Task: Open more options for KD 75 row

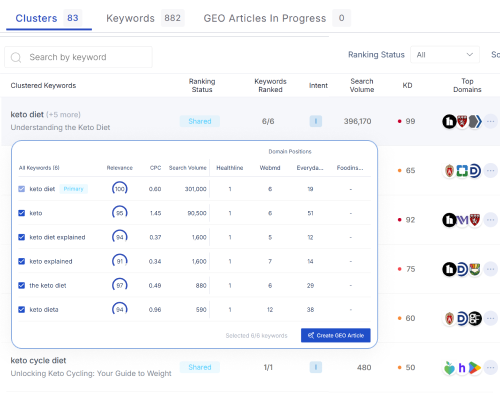Action: pyautogui.click(x=490, y=269)
